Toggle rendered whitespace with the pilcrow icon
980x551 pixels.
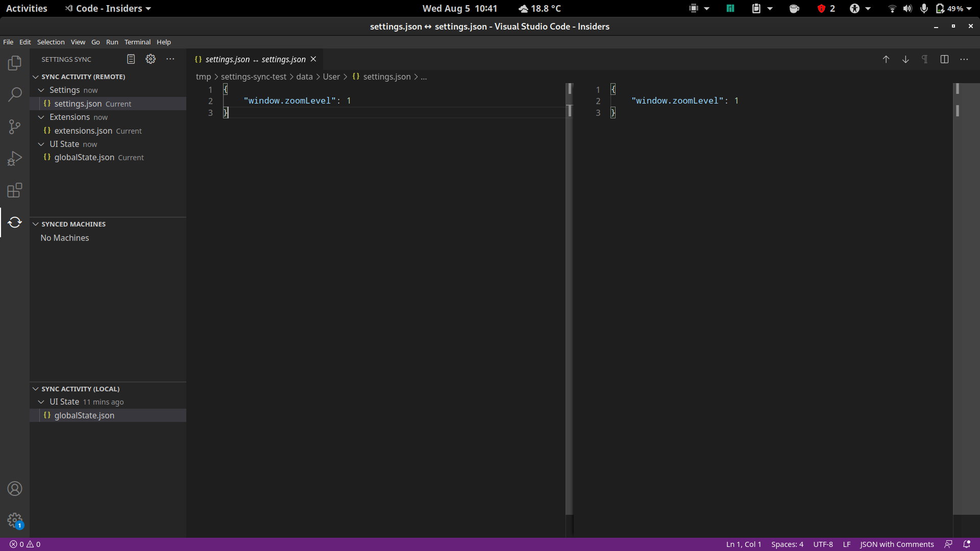pyautogui.click(x=924, y=59)
